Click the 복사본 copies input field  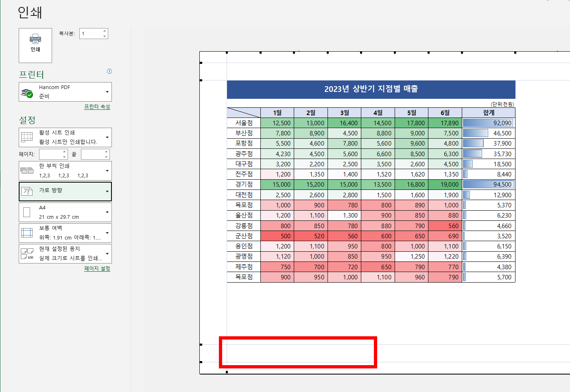click(x=90, y=34)
